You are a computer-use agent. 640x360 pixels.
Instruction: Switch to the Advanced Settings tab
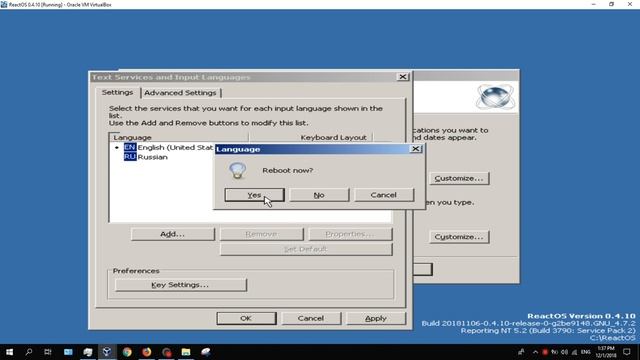click(180, 93)
